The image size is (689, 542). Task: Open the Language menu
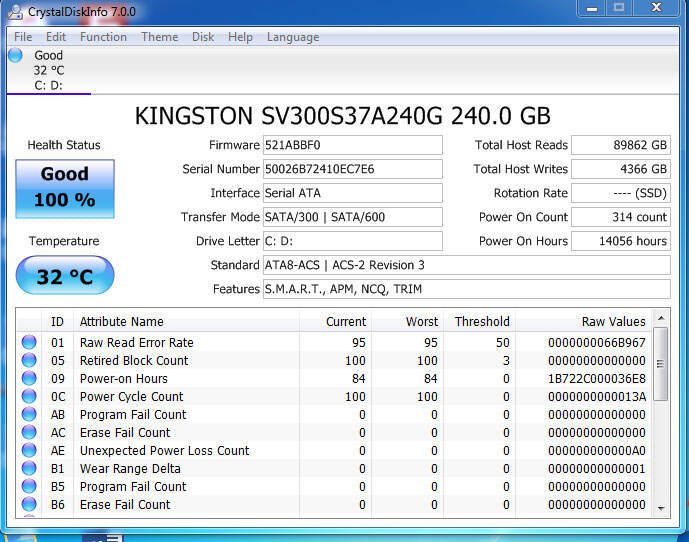[293, 37]
